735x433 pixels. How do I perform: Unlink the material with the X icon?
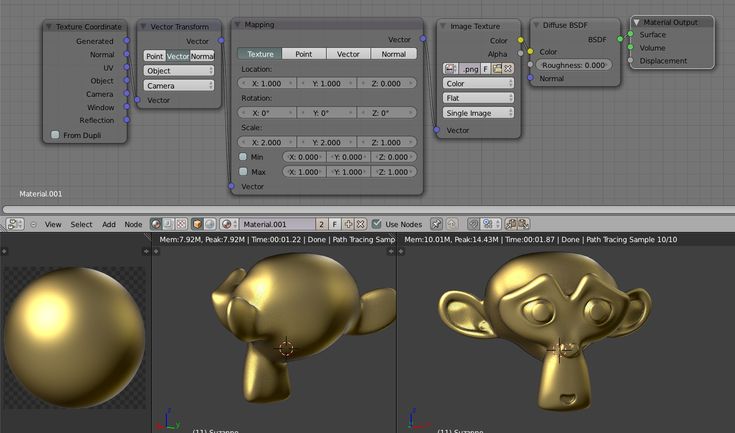click(x=360, y=224)
